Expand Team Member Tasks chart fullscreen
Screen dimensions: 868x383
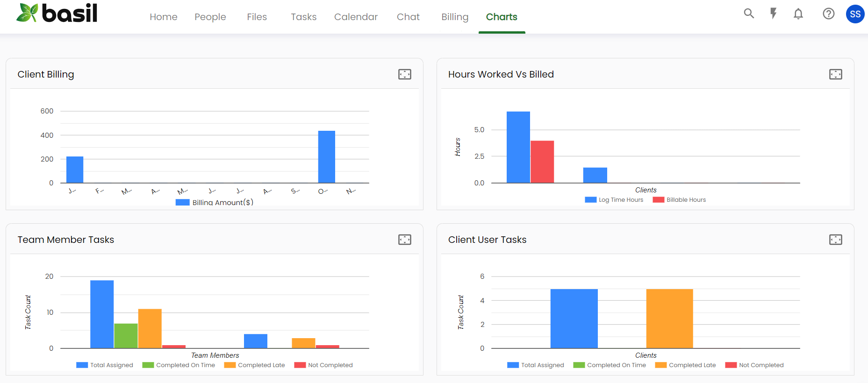click(404, 240)
